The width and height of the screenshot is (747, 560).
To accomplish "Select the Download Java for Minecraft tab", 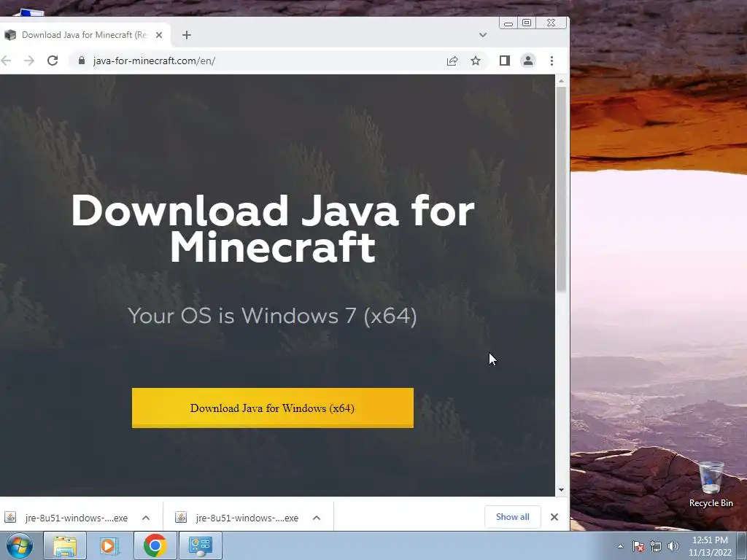I will (x=85, y=35).
